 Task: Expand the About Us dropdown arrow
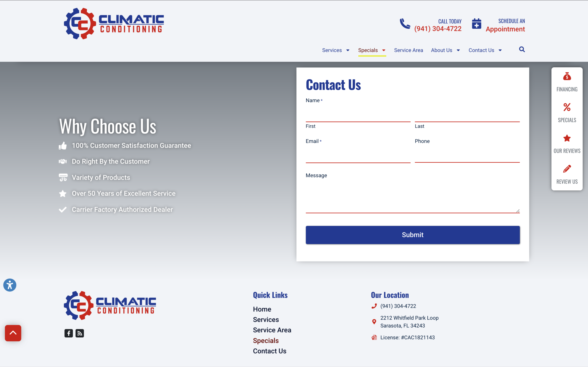click(458, 50)
